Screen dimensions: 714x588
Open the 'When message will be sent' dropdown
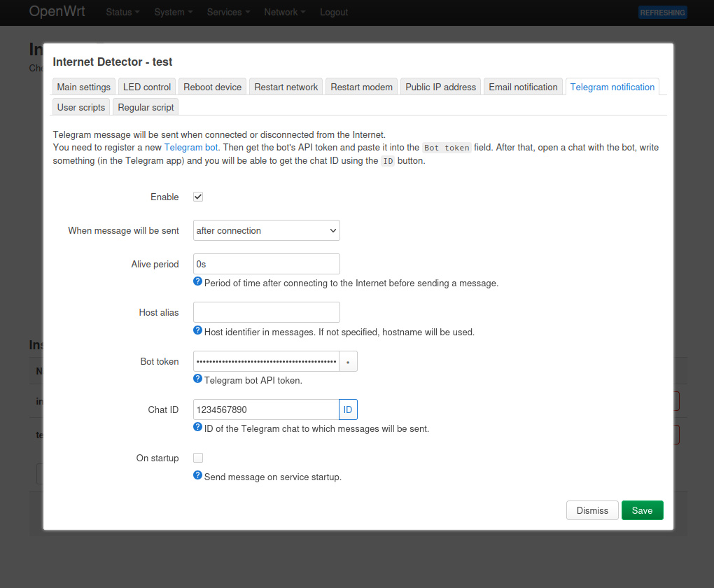tap(266, 230)
